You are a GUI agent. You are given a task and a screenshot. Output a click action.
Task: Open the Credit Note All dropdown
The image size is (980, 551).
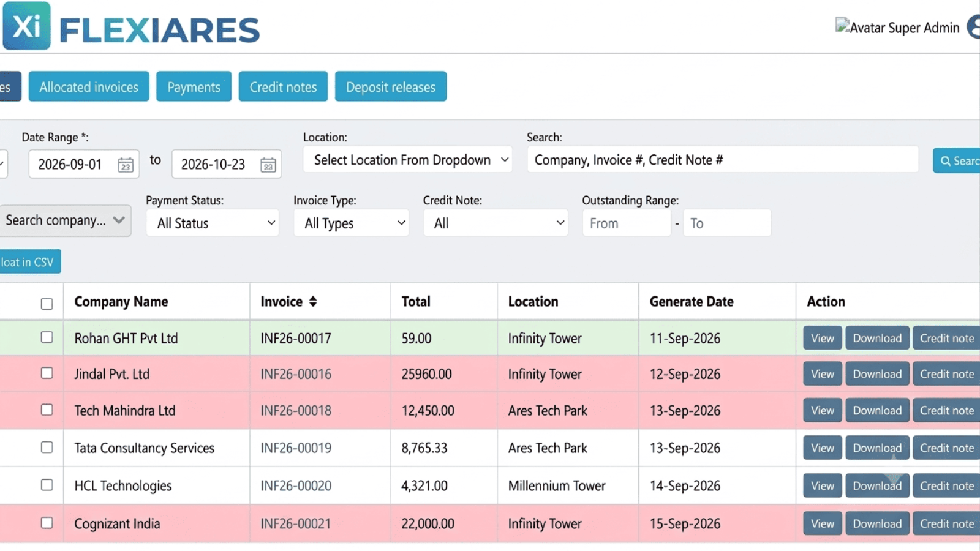coord(496,223)
